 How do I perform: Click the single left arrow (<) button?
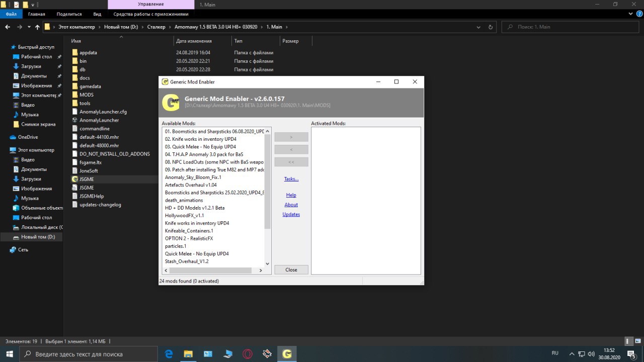[x=291, y=149]
